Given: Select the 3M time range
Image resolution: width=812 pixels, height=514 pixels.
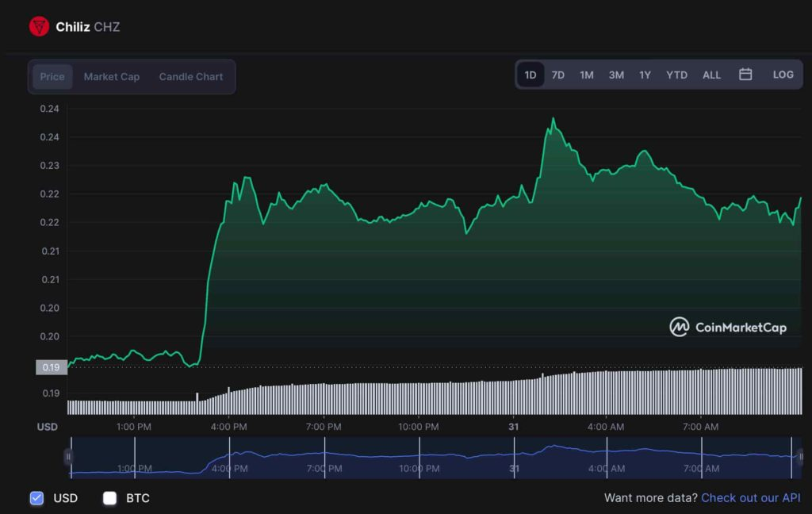Looking at the screenshot, I should tap(616, 75).
